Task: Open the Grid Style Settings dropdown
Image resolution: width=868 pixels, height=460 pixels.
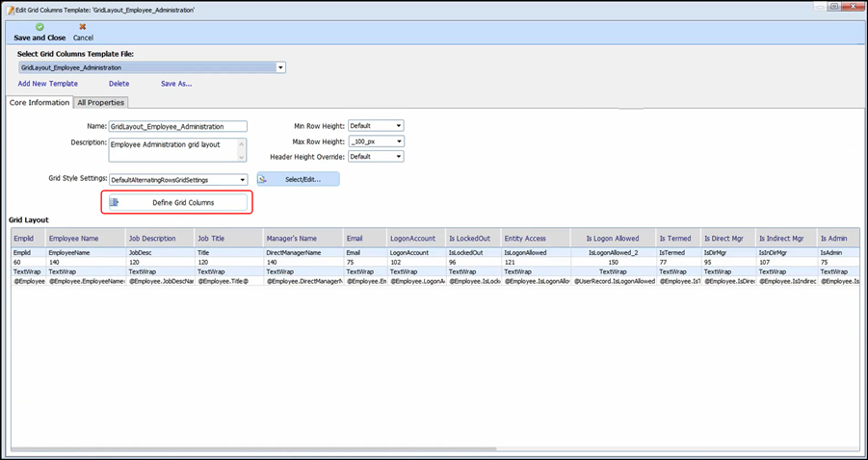Action: click(x=242, y=180)
